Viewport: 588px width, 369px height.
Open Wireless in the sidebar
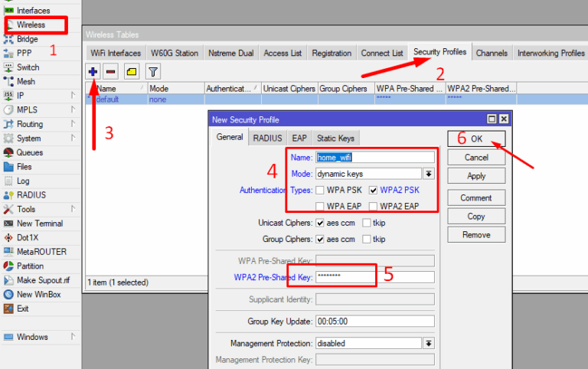[31, 24]
